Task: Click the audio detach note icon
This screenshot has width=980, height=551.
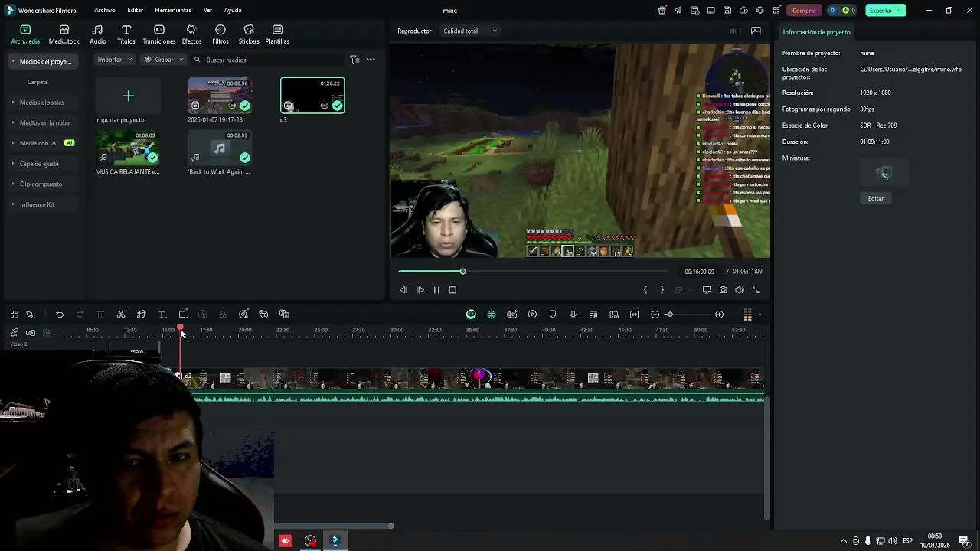Action: 142,315
